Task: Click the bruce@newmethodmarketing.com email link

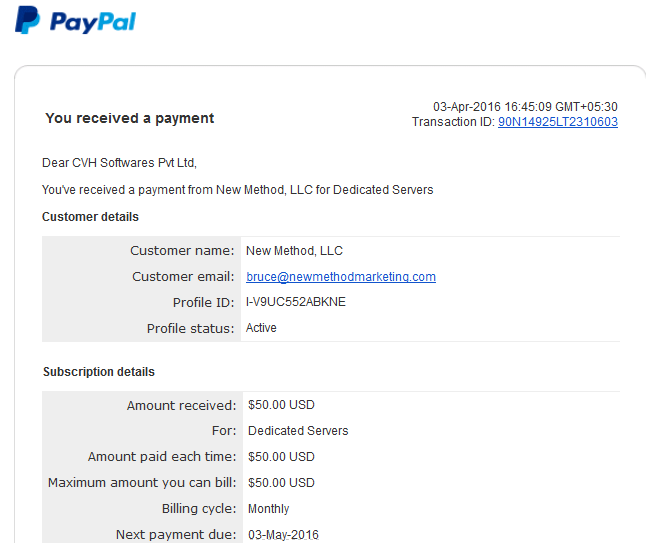Action: (341, 276)
